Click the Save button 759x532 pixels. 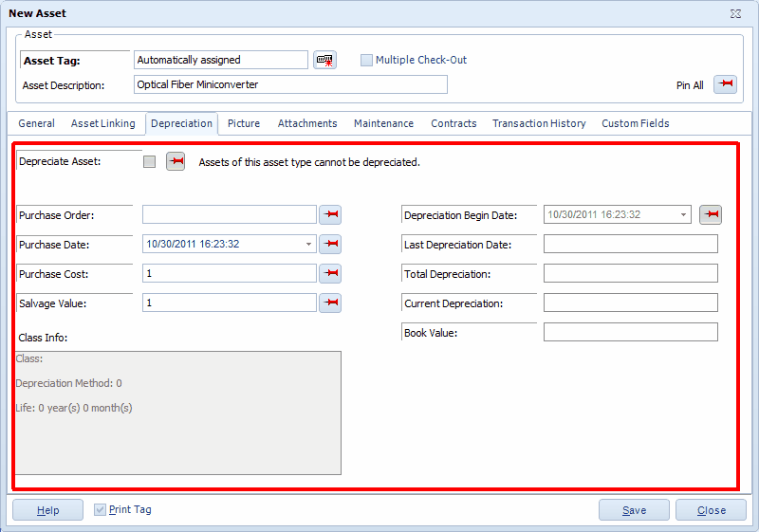click(x=634, y=510)
